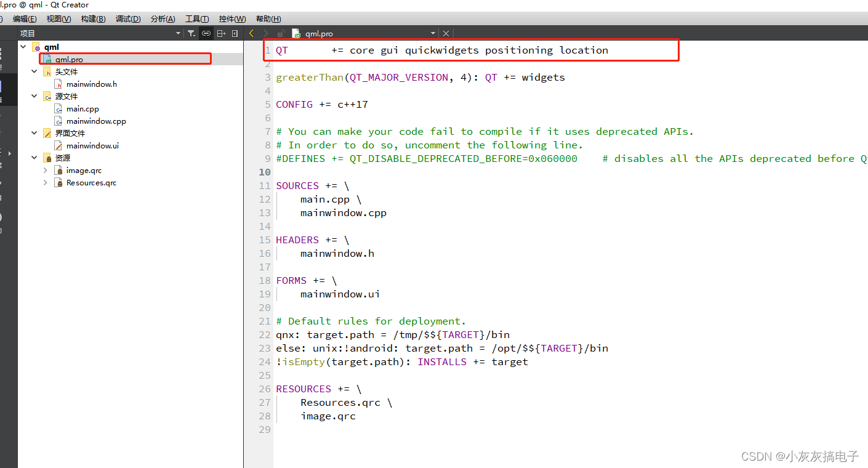
Task: Click the qml.pro file icon in the editor toolbar
Action: point(297,33)
